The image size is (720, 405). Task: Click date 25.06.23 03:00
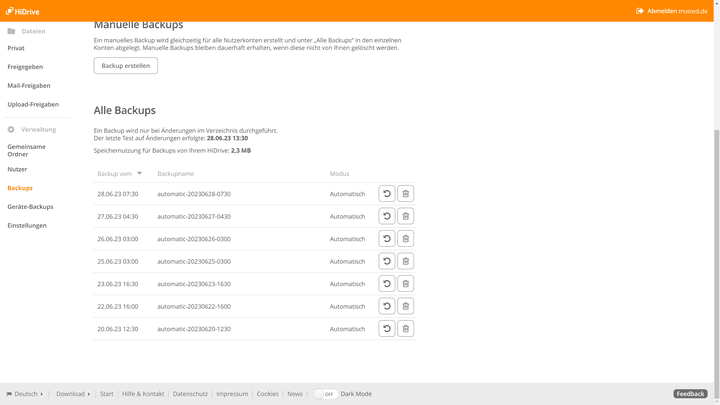tap(118, 262)
